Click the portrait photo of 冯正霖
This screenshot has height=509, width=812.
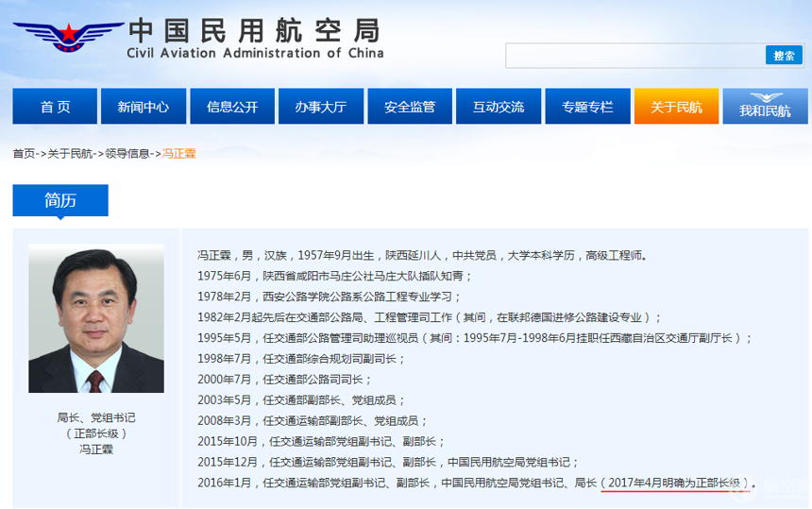(x=96, y=318)
